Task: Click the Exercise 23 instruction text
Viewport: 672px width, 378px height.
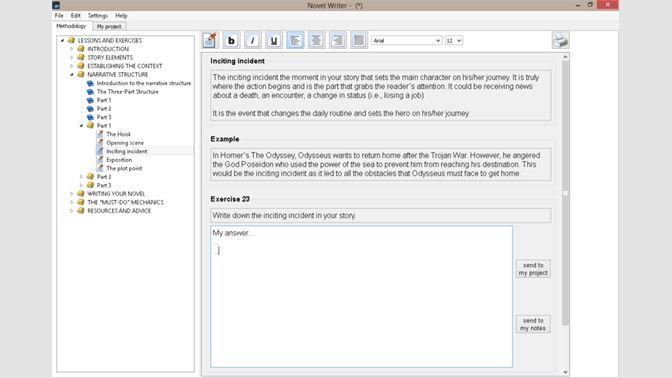Action: coord(284,216)
